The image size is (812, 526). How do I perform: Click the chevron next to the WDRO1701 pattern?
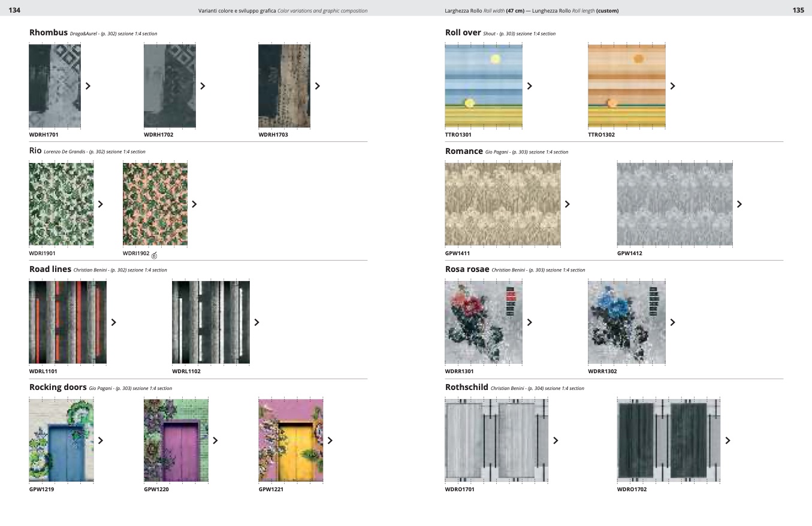pos(556,440)
